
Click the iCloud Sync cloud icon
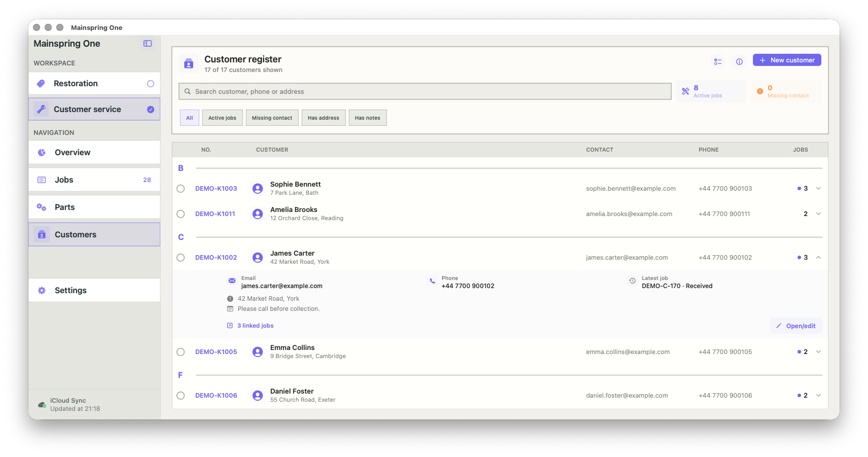pyautogui.click(x=42, y=405)
